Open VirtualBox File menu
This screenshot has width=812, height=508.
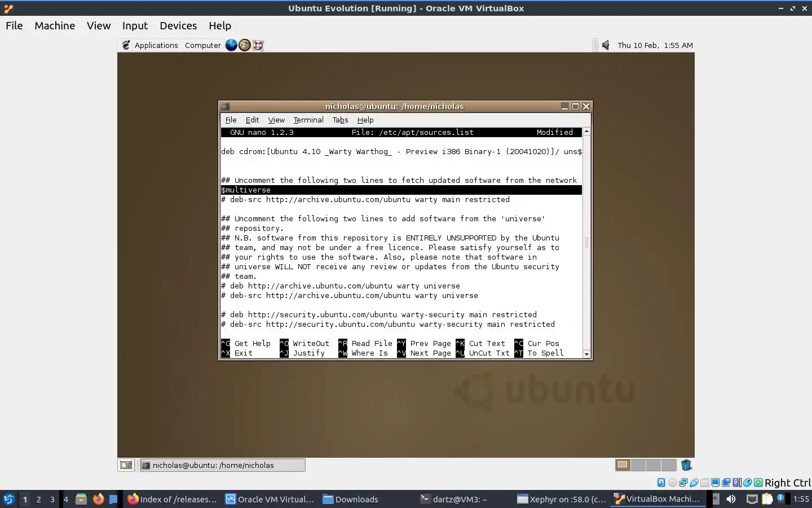14,25
